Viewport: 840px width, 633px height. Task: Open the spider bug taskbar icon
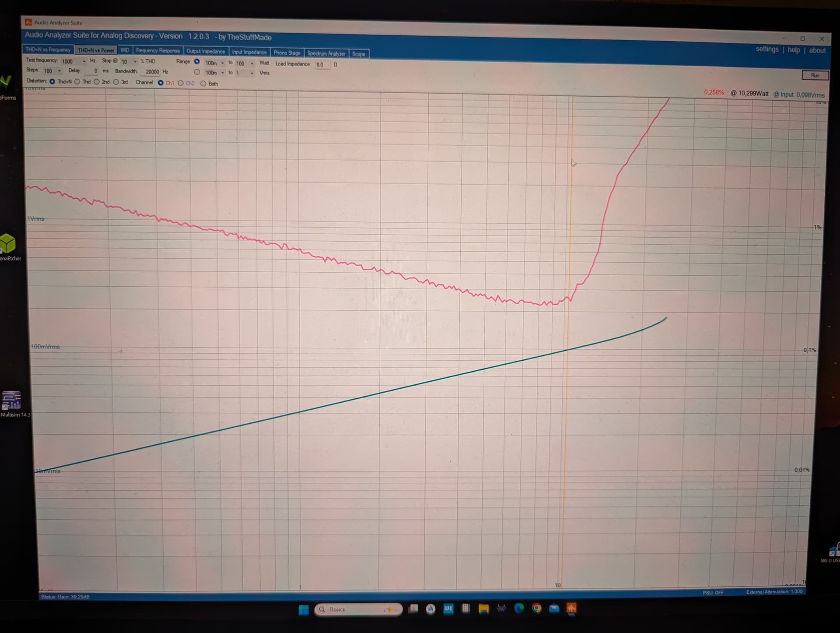coord(501,608)
